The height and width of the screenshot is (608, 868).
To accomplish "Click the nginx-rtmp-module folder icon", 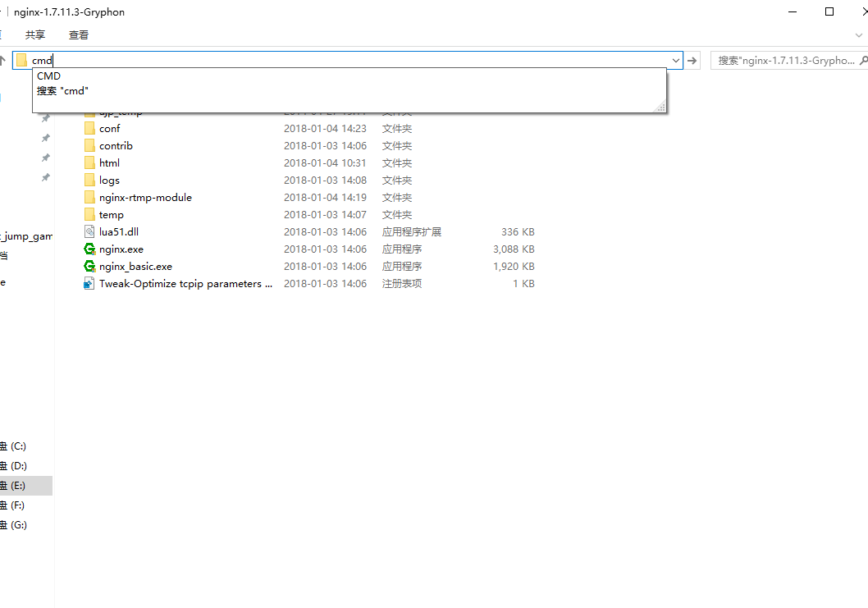I will coord(89,197).
